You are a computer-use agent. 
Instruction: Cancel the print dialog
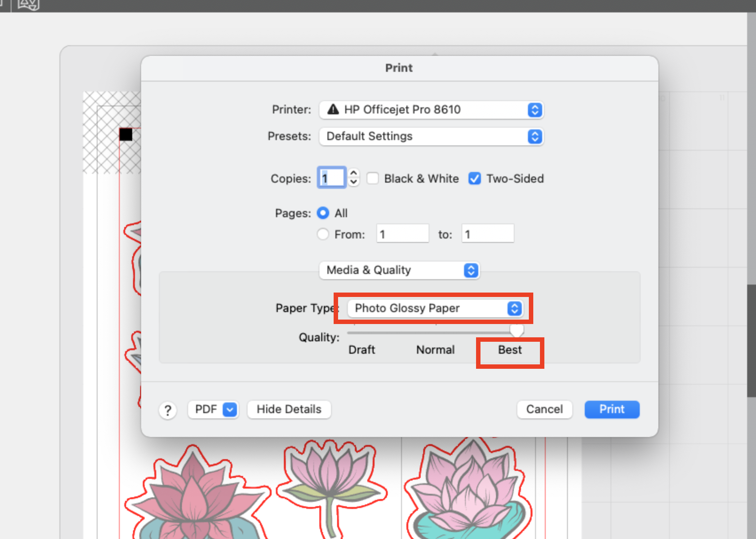544,409
